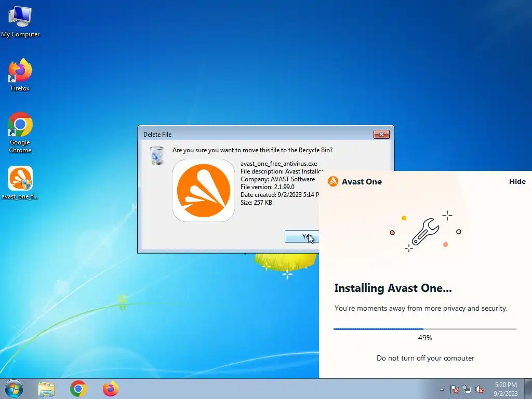Screen dimensions: 532x399
Task: Click the installer progress bar
Action: tap(425, 329)
